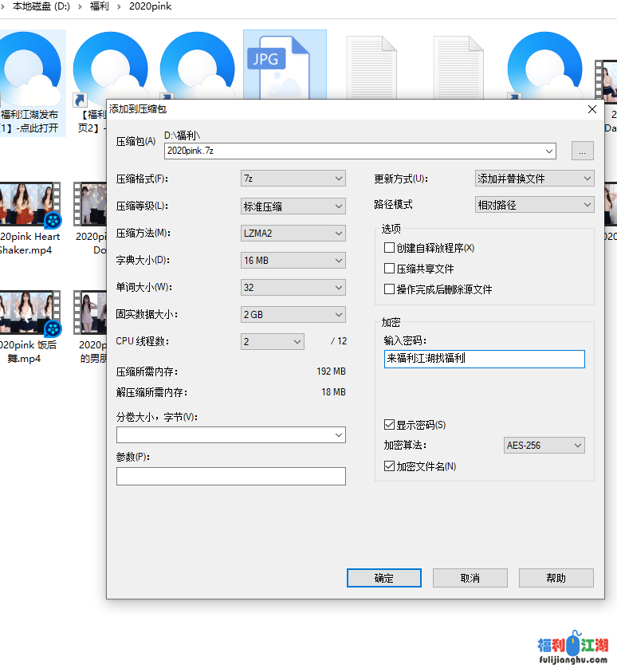Disable the 加密文件名 checkbox

tap(390, 466)
